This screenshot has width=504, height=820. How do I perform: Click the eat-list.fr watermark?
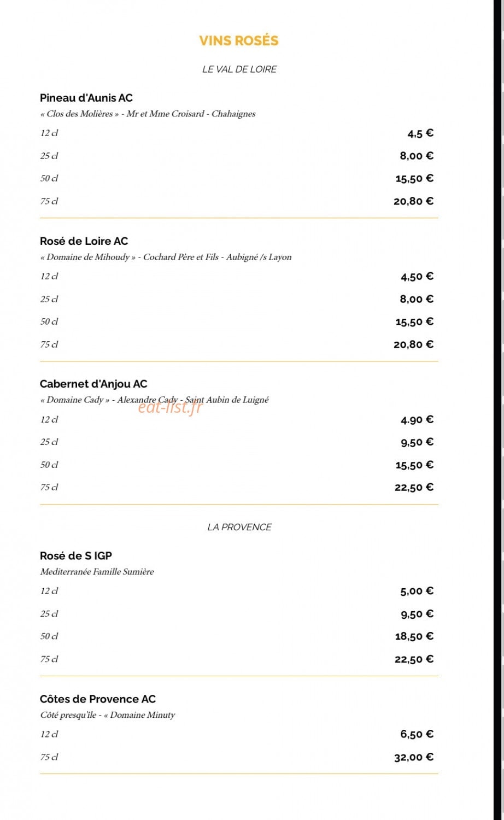pos(170,406)
